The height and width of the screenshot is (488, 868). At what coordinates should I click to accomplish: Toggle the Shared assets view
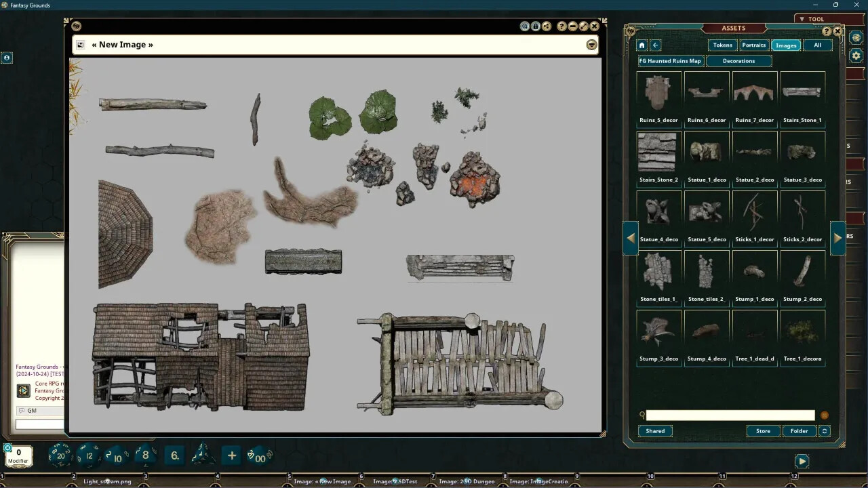[654, 431]
